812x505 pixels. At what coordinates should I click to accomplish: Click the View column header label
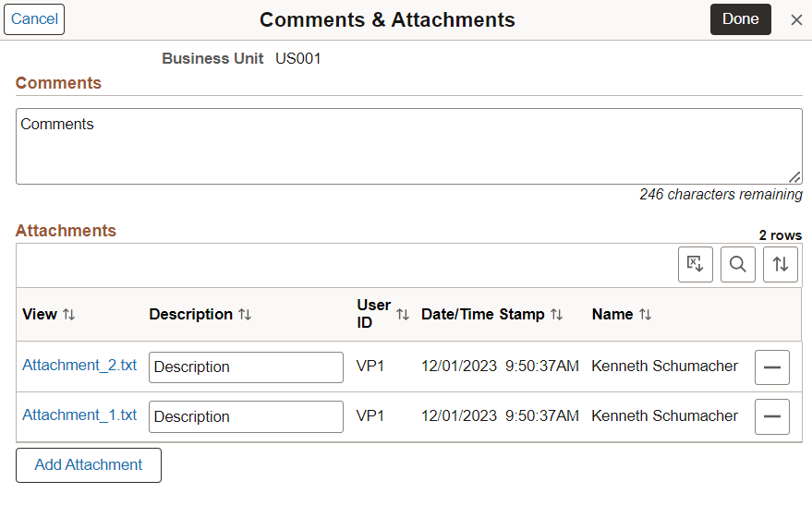40,314
